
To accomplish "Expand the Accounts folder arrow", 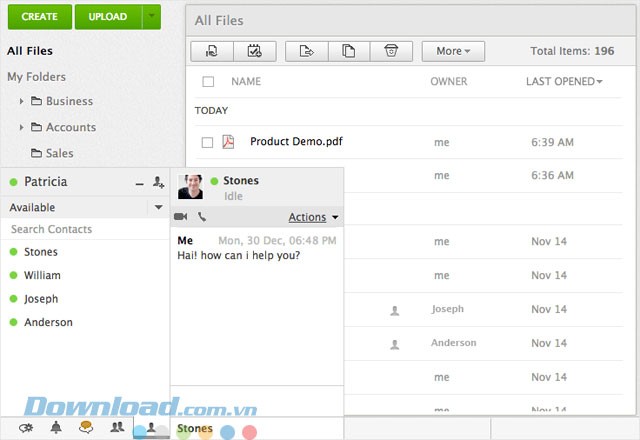I will [x=21, y=127].
